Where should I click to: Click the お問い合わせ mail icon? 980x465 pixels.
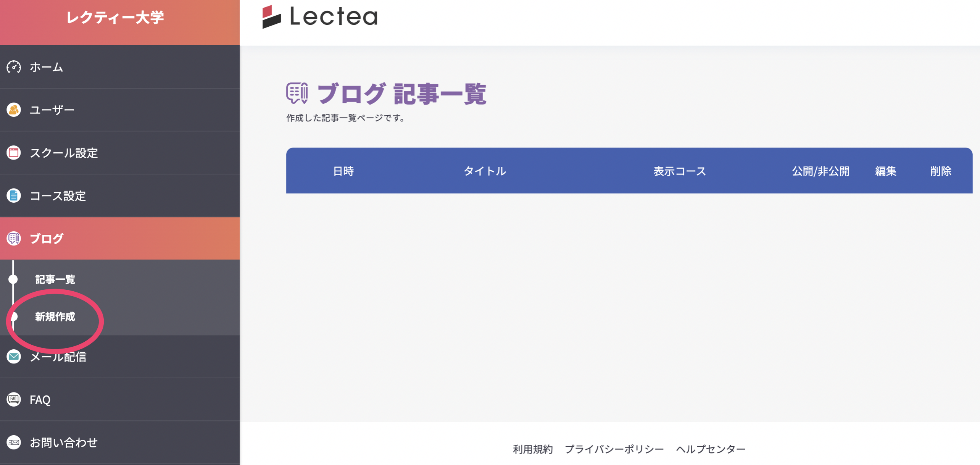(x=14, y=442)
